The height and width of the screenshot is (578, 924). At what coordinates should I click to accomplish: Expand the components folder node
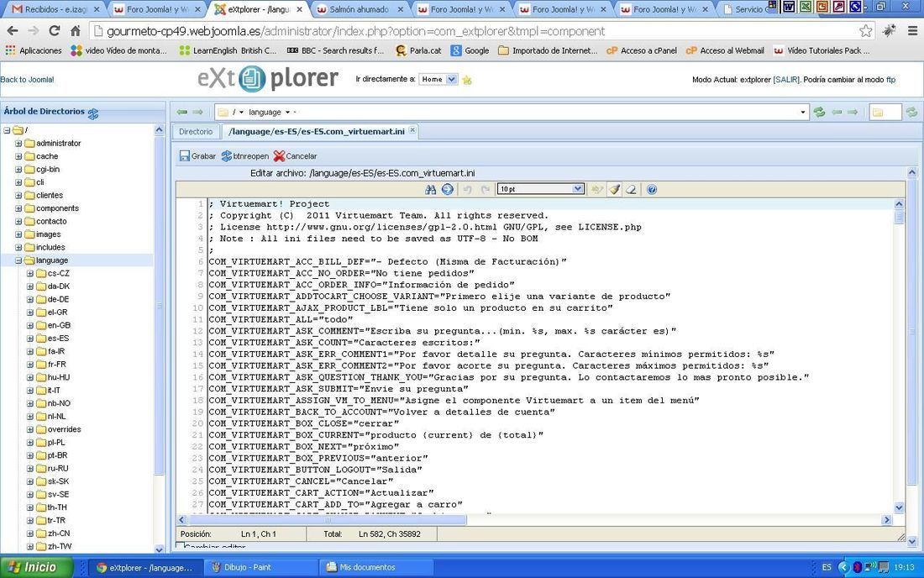(18, 208)
